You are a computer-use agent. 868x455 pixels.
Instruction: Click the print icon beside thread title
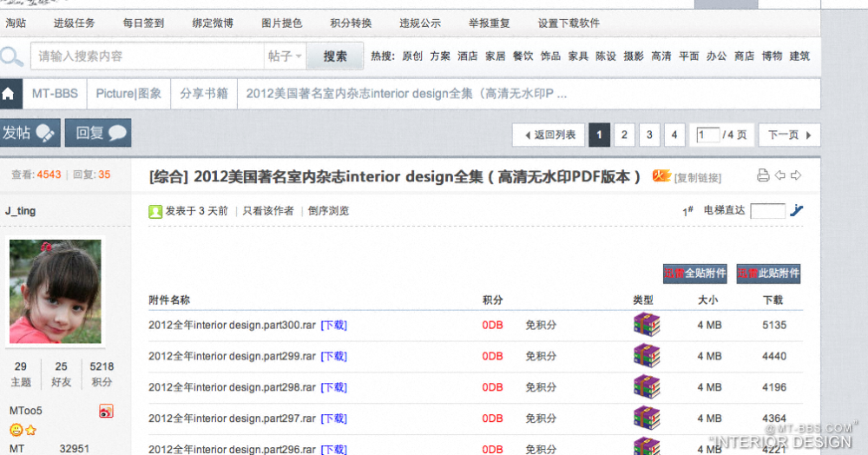tap(763, 175)
